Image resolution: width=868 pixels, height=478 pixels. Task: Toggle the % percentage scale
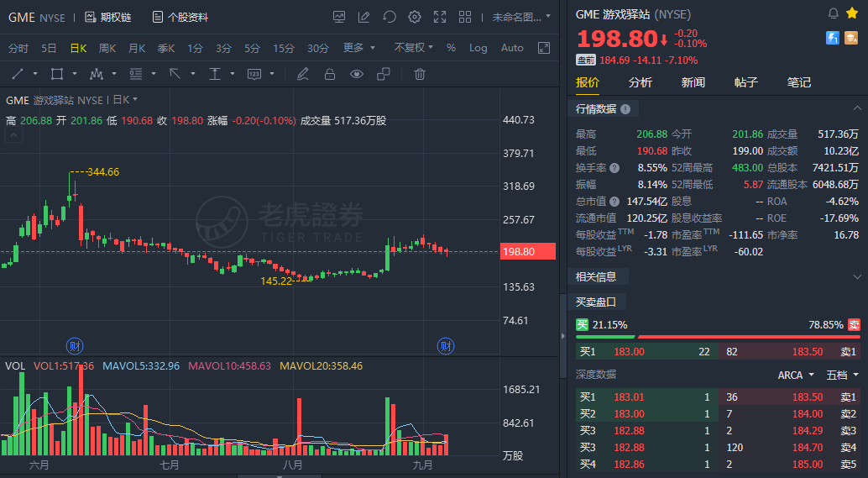(451, 48)
